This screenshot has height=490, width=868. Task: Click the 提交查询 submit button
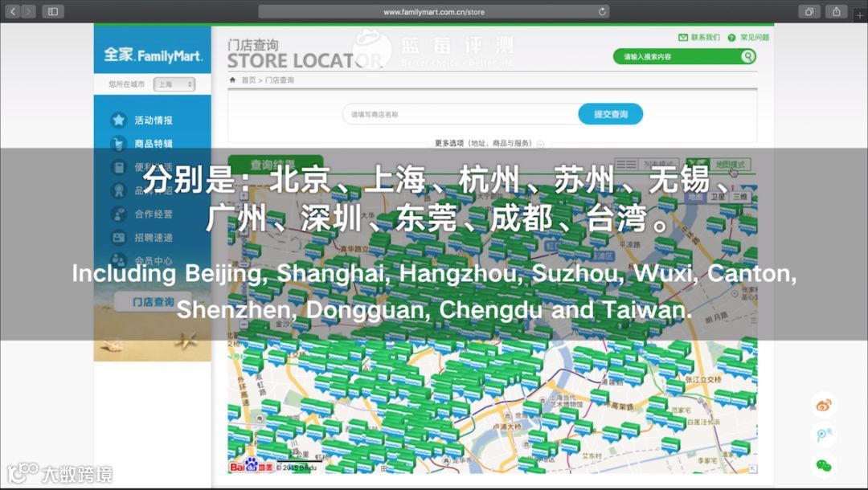[x=611, y=114]
